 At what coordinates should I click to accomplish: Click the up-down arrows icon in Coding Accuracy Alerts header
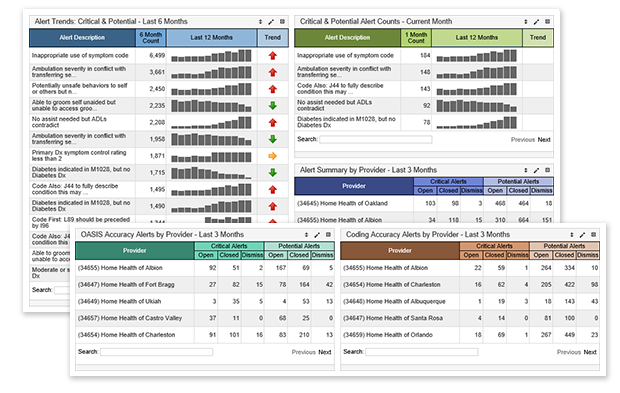coord(571,235)
